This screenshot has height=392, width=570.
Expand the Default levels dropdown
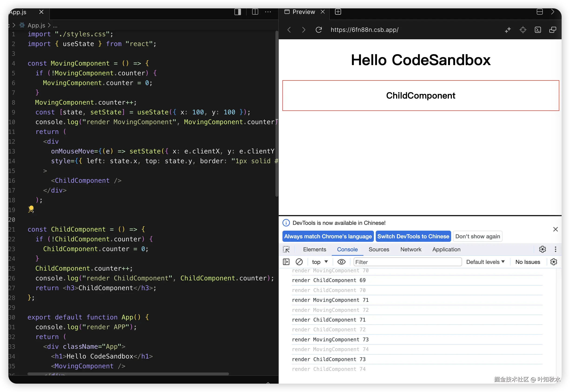(x=485, y=262)
